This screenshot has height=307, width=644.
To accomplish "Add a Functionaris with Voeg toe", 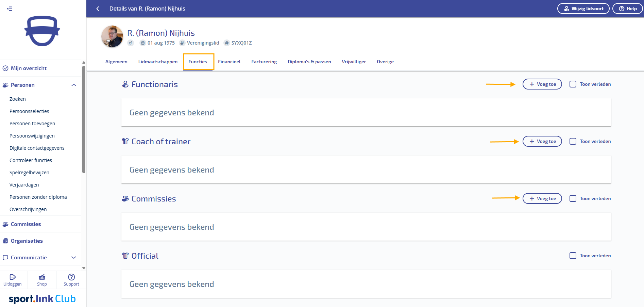I will [x=542, y=84].
